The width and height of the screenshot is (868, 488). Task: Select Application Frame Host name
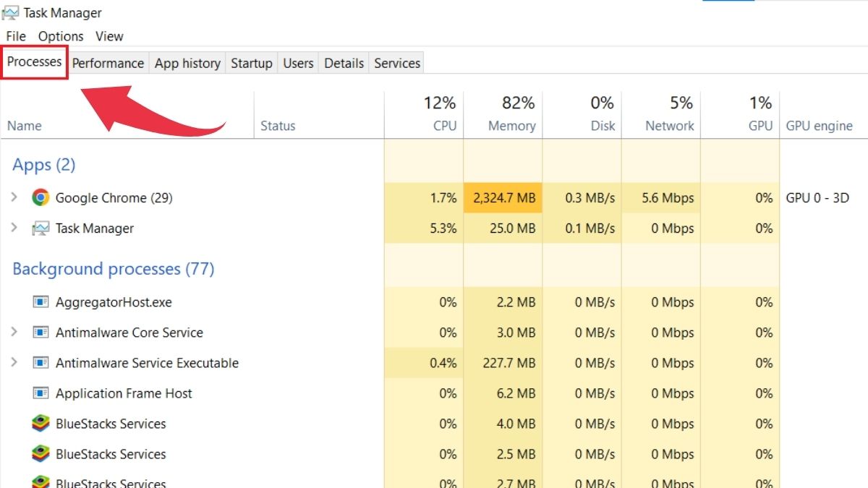coord(124,393)
